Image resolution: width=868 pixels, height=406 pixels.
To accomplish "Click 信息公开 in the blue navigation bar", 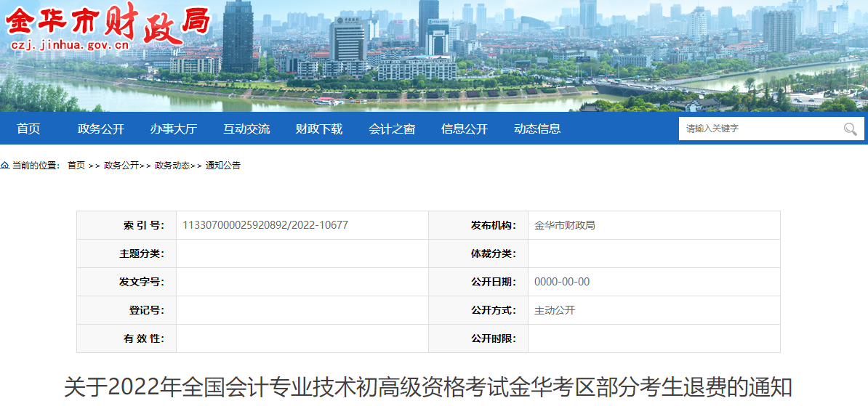I will [465, 129].
